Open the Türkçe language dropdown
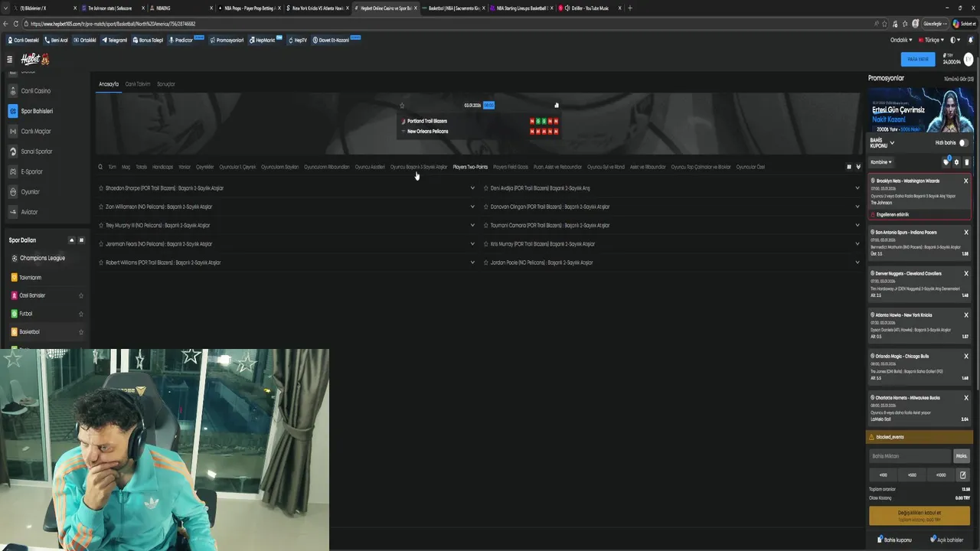The image size is (980, 551). tap(932, 40)
